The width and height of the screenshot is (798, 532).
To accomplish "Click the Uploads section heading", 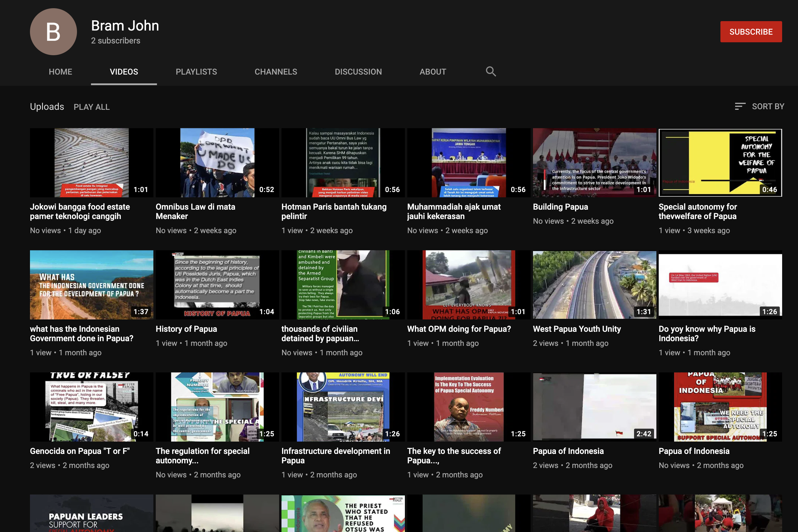I will click(47, 107).
